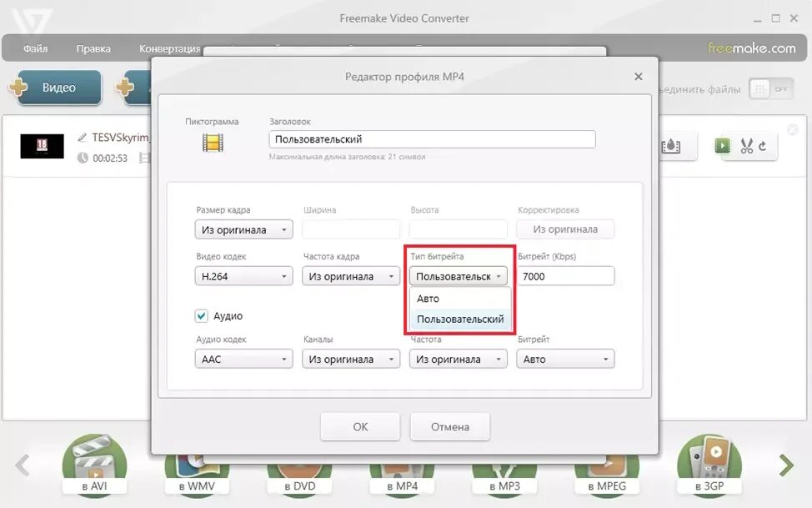
Task: Click the Корректировка Из оригинала field
Action: click(565, 229)
